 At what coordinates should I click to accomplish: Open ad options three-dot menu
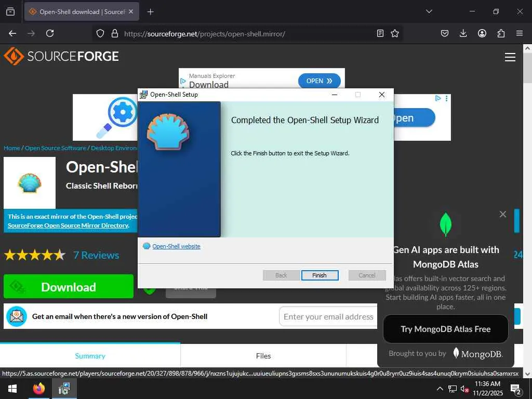(446, 98)
